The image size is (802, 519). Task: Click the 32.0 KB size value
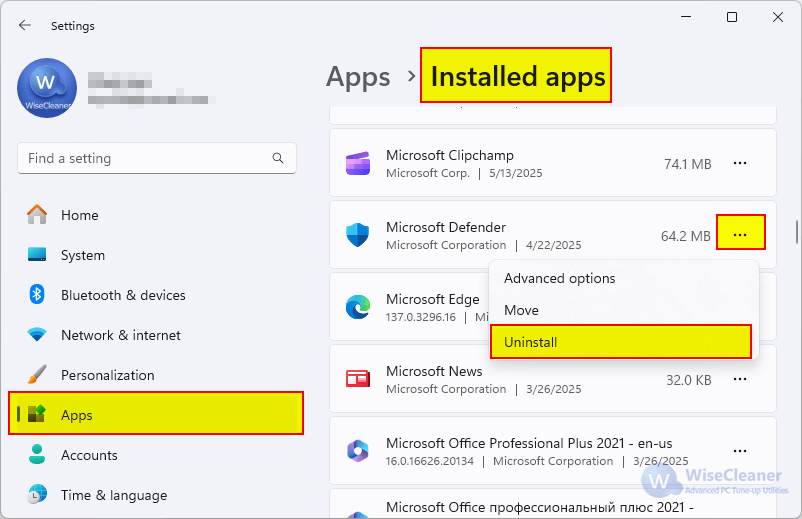(688, 380)
